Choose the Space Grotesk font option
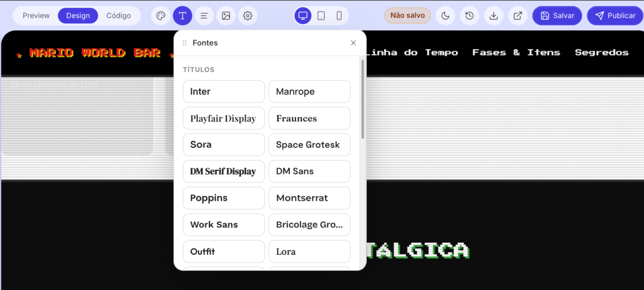Image resolution: width=644 pixels, height=290 pixels. coord(310,145)
